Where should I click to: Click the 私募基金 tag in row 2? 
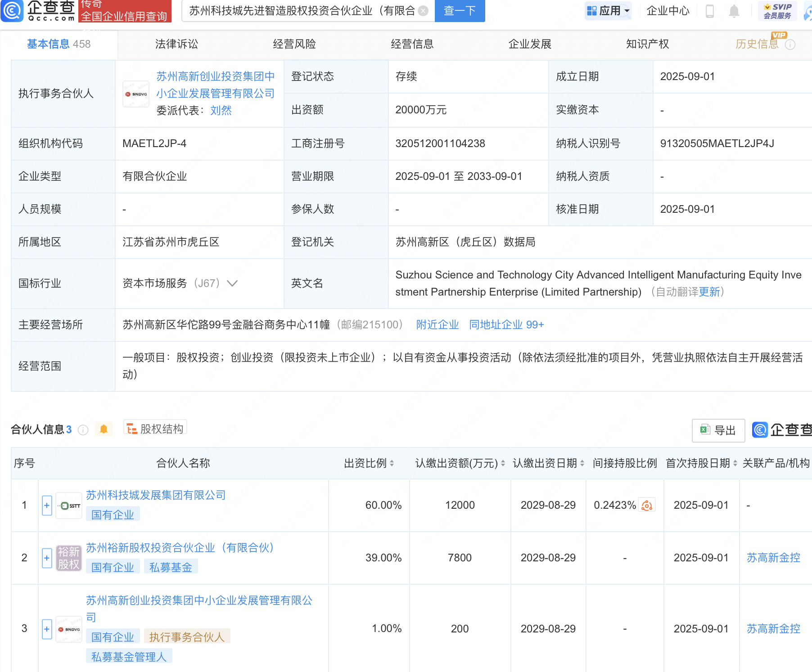tap(171, 567)
